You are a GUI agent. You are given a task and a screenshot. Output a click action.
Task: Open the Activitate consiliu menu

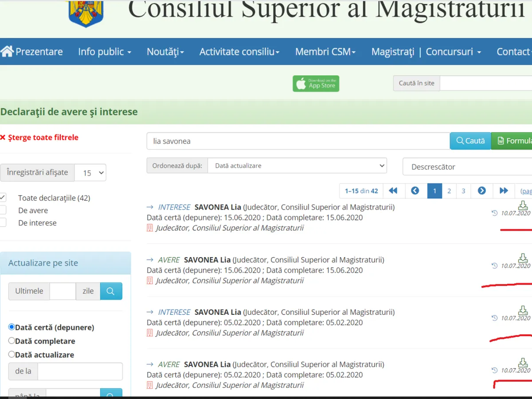coord(239,51)
